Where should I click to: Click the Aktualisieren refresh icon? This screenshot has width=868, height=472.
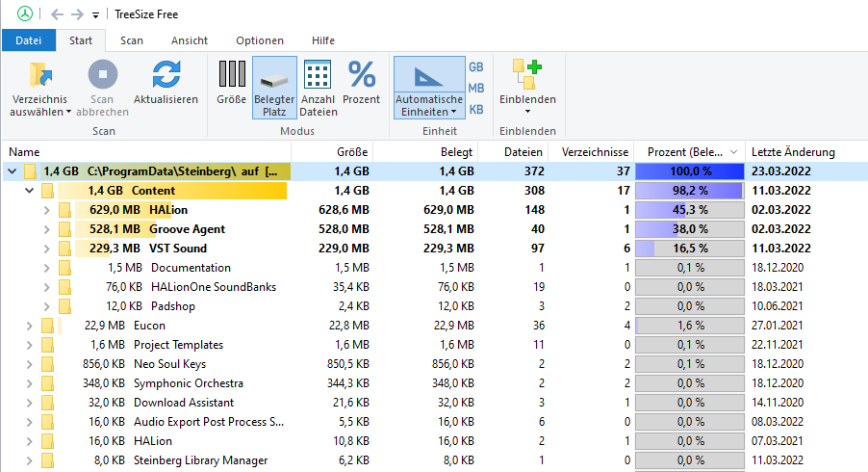(166, 75)
